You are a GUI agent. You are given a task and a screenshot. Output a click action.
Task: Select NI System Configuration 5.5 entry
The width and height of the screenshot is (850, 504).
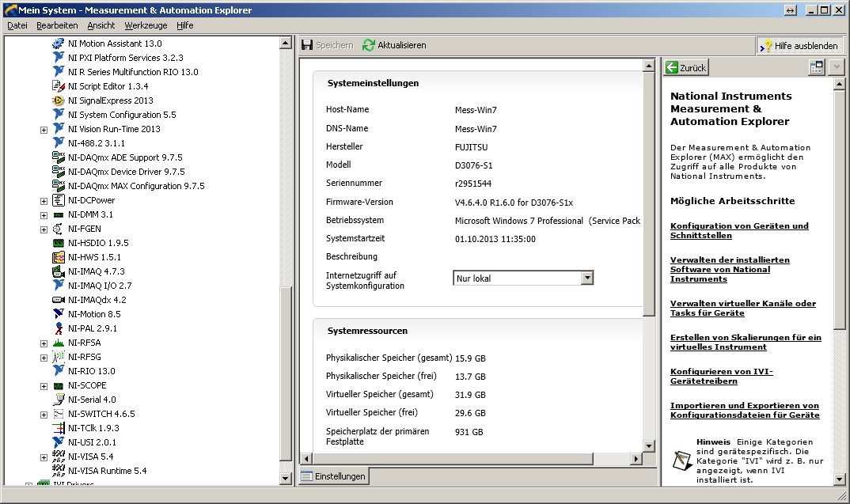pos(122,115)
